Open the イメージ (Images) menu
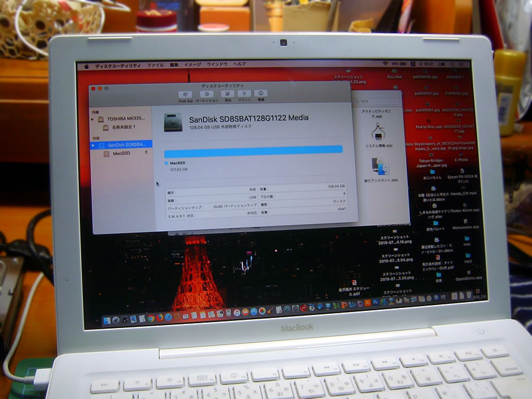 click(193, 64)
